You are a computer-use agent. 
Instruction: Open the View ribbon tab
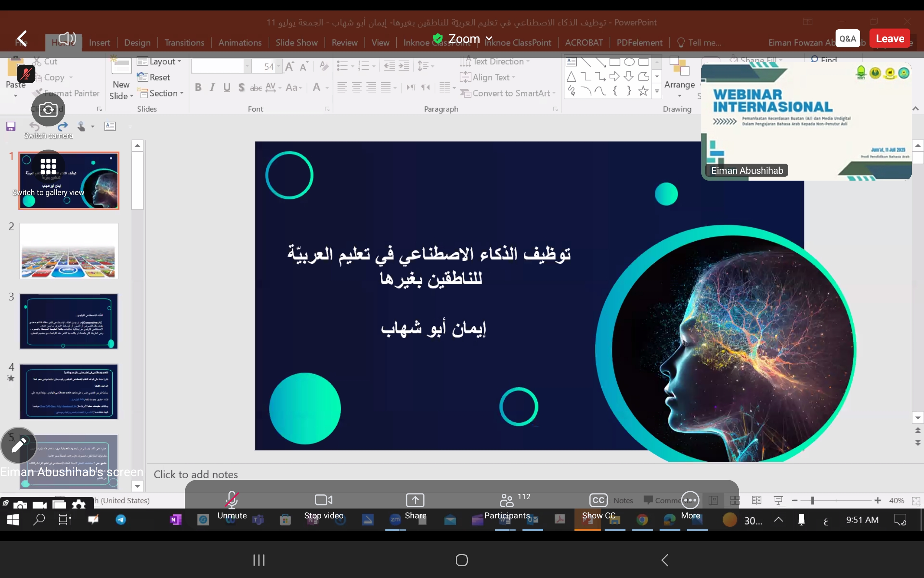tap(380, 43)
